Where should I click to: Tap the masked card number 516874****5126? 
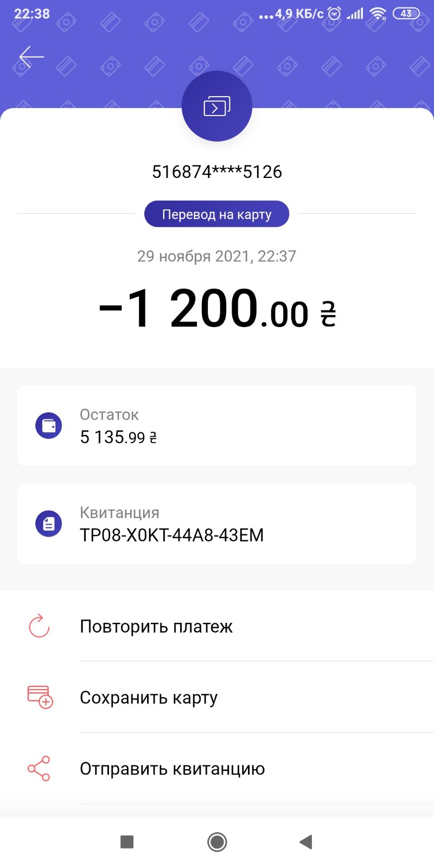217,172
